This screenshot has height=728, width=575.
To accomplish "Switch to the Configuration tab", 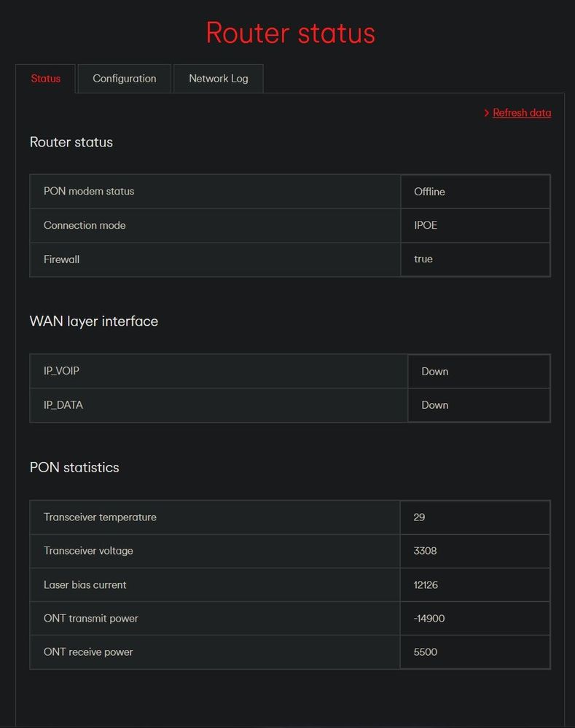I will click(125, 79).
